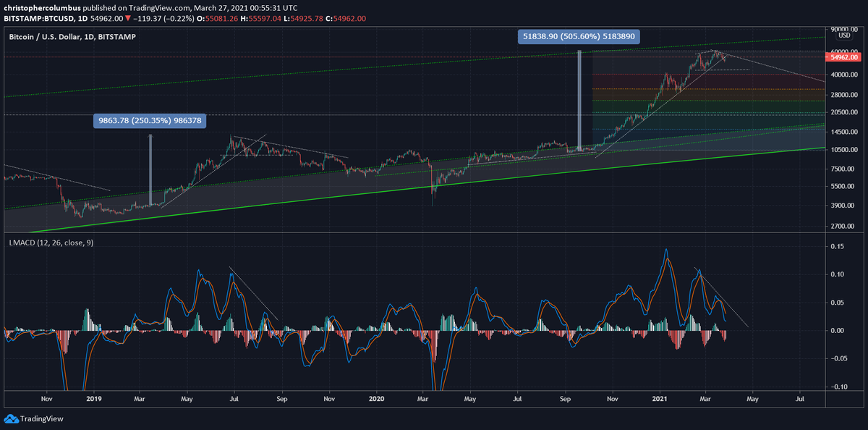The height and width of the screenshot is (430, 868).
Task: Click the −0.10 LMACD axis value
Action: tap(838, 387)
